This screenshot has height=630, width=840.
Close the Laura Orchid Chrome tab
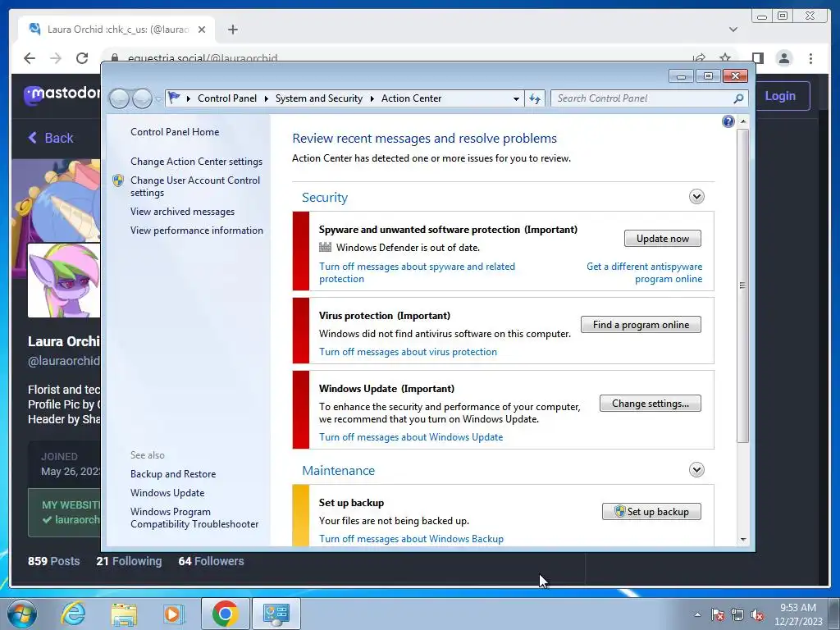click(x=202, y=30)
